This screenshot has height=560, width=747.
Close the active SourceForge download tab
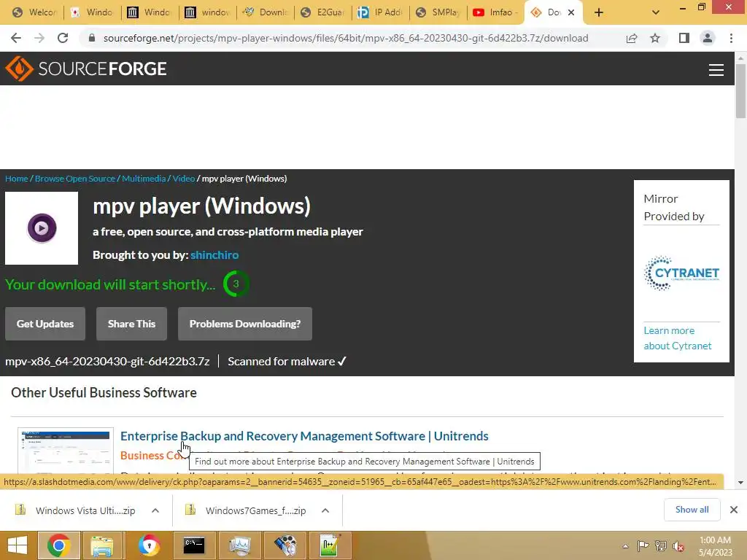point(571,12)
